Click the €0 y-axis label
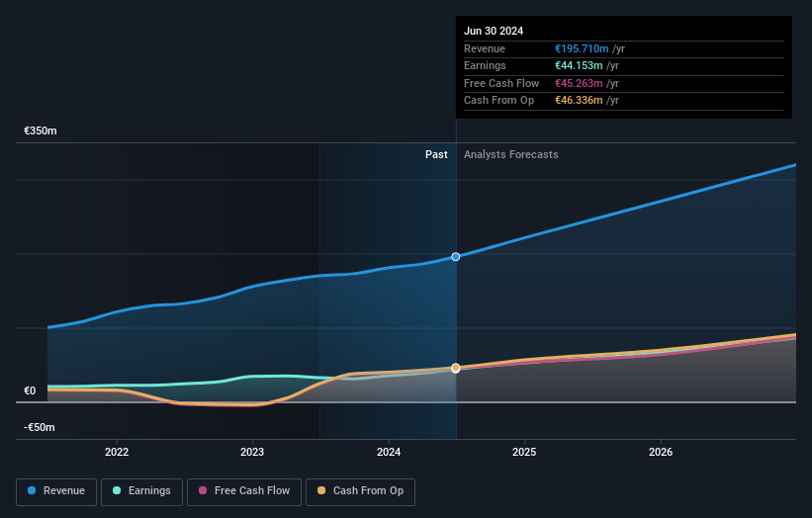 30,390
